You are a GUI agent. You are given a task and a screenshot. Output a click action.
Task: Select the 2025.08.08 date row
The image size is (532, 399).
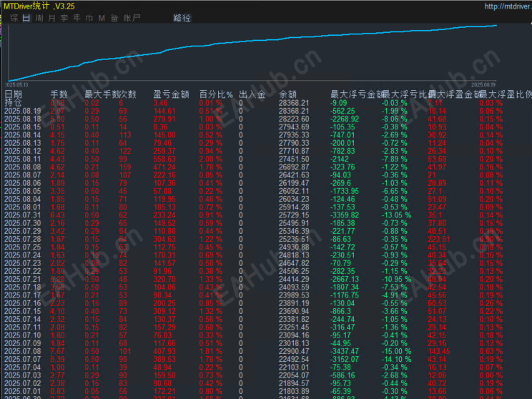click(22, 167)
